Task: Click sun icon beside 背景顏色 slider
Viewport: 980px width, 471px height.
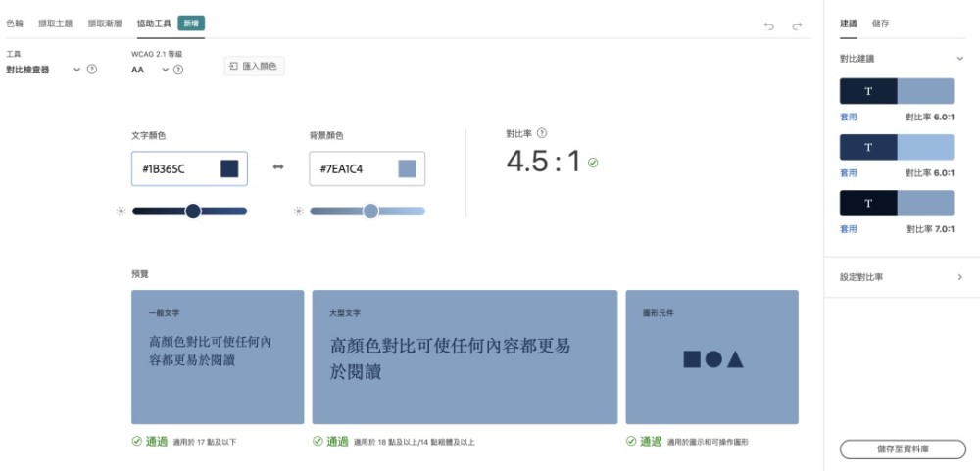Action: (299, 211)
